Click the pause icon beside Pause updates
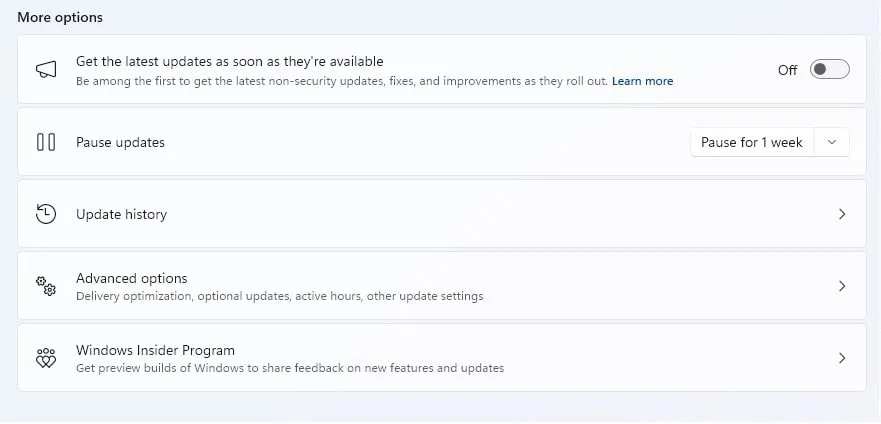This screenshot has height=424, width=881. click(x=46, y=142)
